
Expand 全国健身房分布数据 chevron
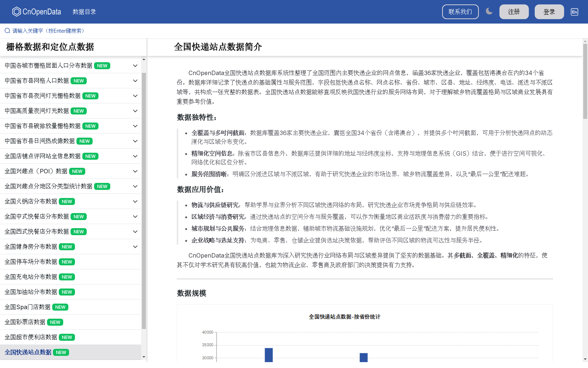coord(135,247)
